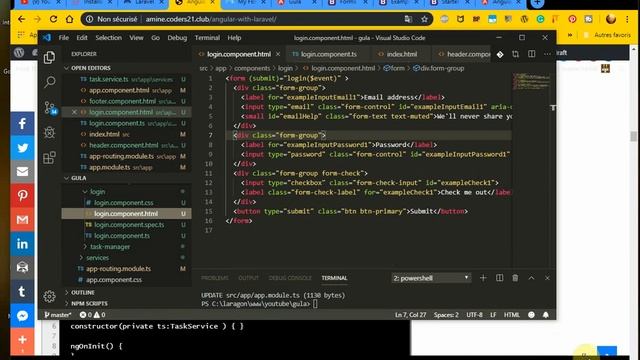
Task: Open Compare Changes icon in editor toolbar
Action: 516,54
